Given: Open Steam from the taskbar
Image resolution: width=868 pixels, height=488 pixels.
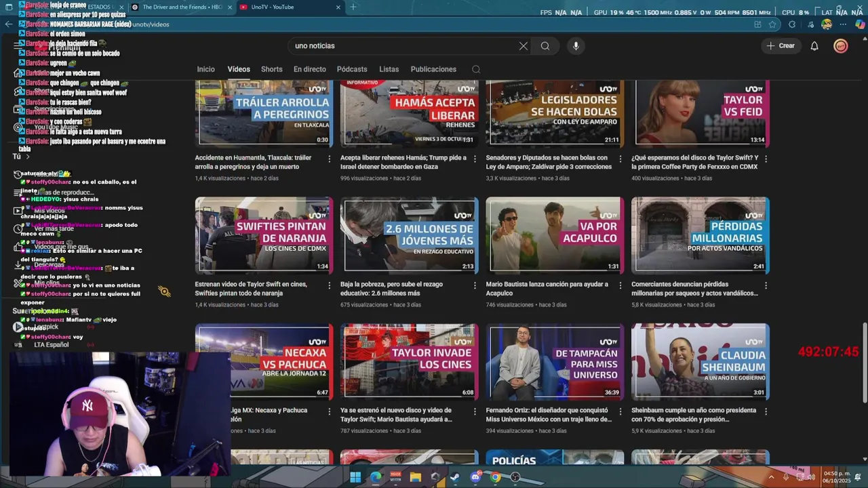Looking at the screenshot, I should pos(455,477).
